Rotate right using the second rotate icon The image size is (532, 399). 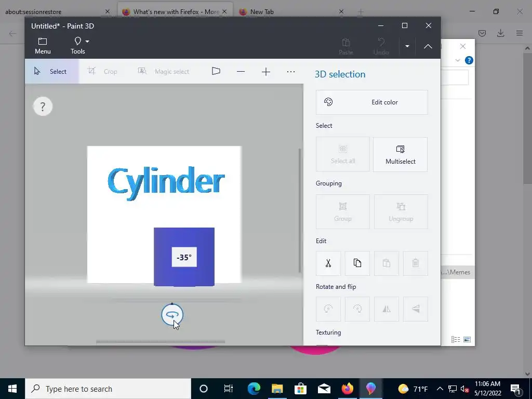click(x=357, y=309)
